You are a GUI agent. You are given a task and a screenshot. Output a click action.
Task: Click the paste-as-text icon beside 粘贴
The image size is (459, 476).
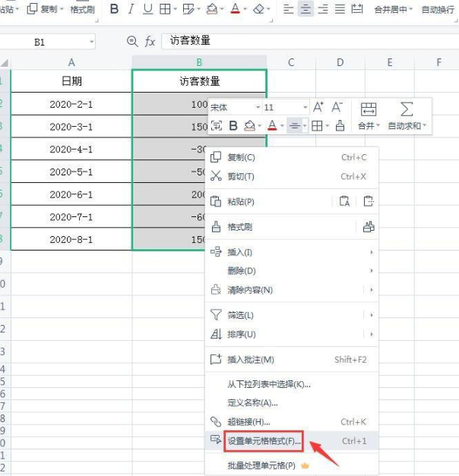(x=344, y=201)
